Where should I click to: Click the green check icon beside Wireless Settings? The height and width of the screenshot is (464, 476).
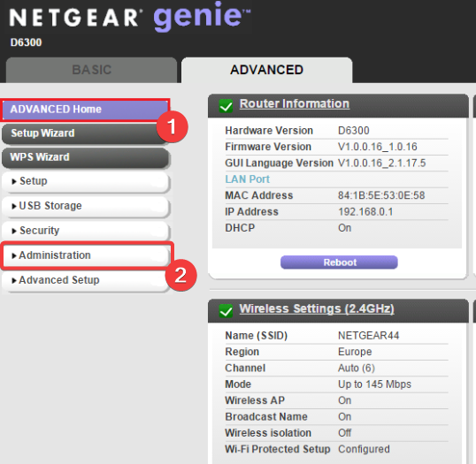(226, 311)
